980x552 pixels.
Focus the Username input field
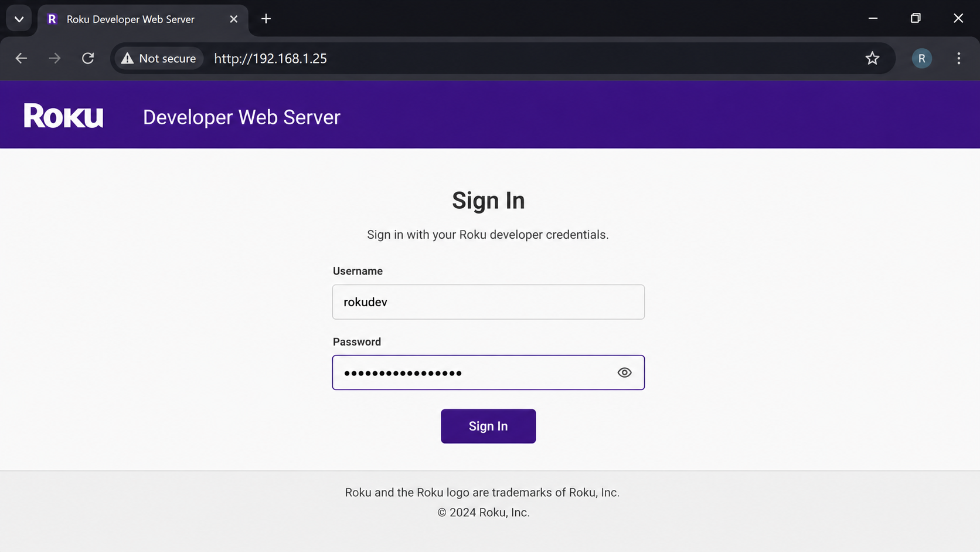coord(488,302)
